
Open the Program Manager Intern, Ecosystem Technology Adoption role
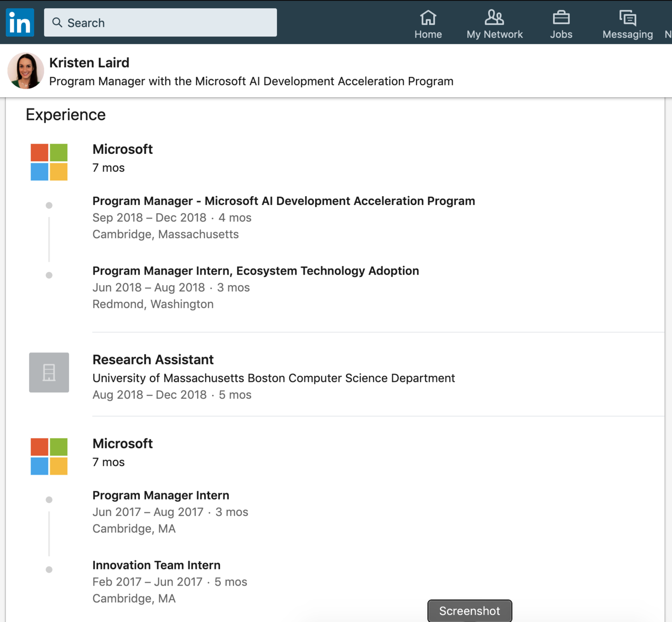(x=256, y=271)
